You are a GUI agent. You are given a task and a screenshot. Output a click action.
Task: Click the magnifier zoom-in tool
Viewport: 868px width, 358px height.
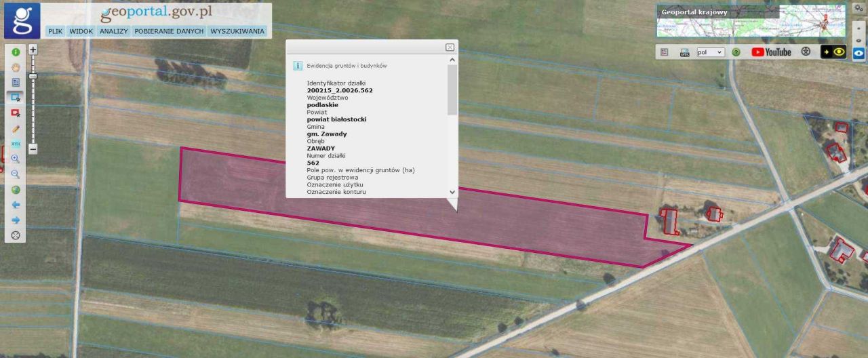(16, 159)
